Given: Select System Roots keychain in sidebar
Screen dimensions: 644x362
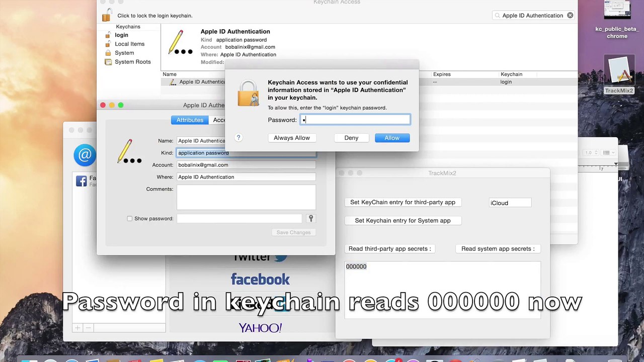Looking at the screenshot, I should coord(132,62).
